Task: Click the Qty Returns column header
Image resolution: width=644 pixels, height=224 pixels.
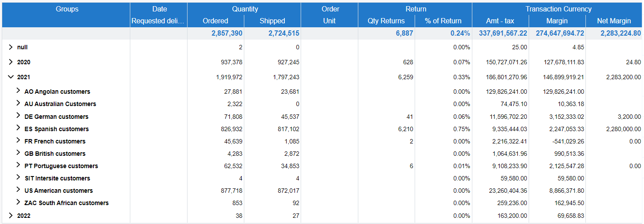Action: [x=386, y=21]
